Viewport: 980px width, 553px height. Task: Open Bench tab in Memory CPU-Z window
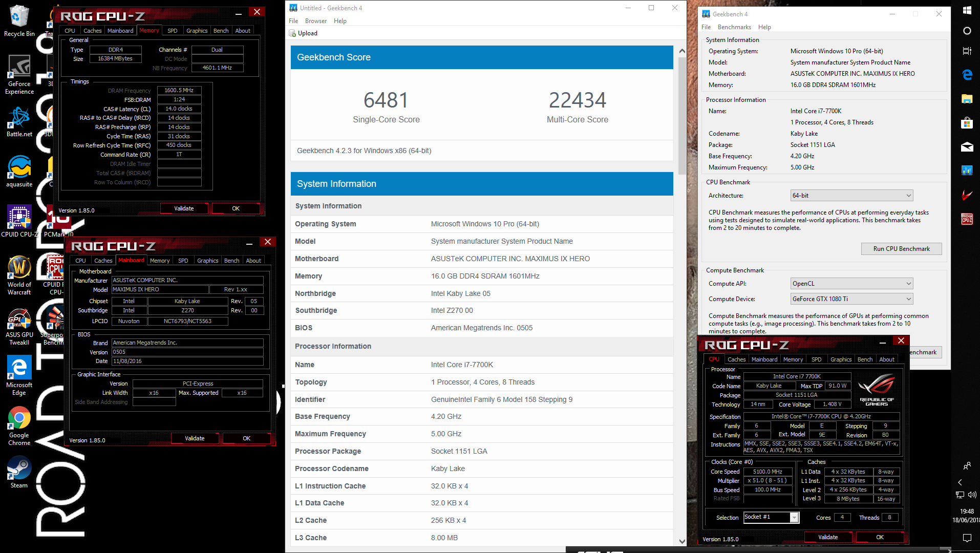[221, 31]
